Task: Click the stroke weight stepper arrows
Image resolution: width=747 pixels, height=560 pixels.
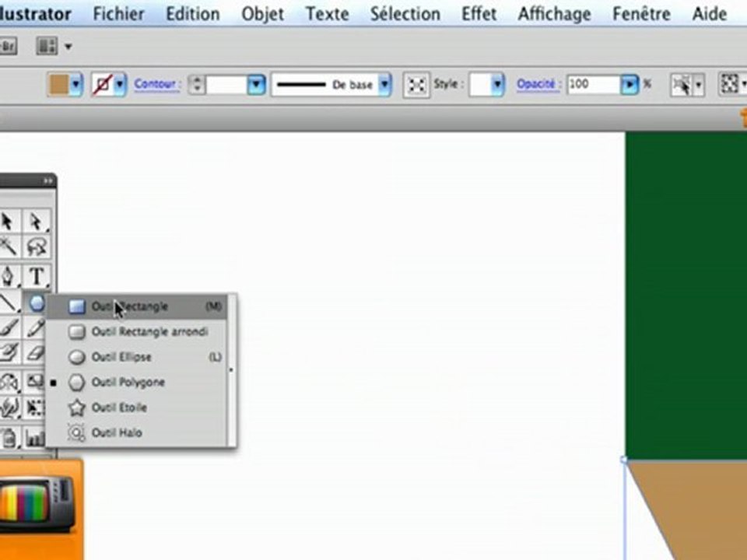Action: [x=197, y=85]
